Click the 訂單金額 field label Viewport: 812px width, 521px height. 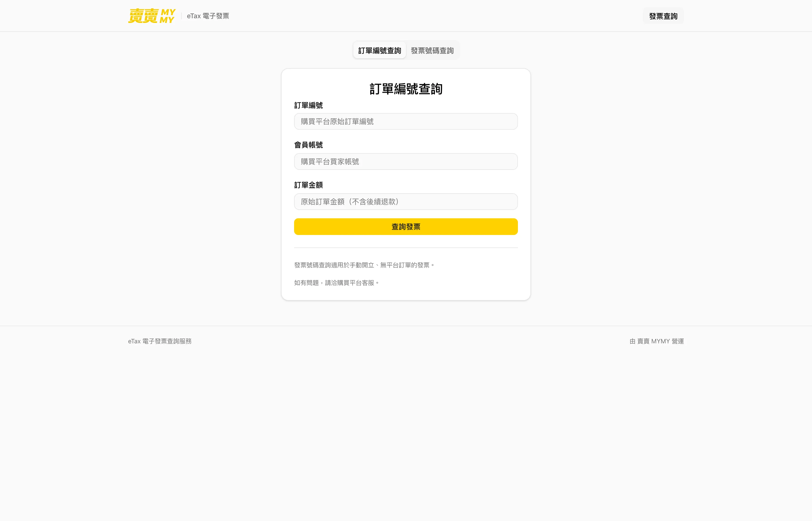pyautogui.click(x=308, y=185)
